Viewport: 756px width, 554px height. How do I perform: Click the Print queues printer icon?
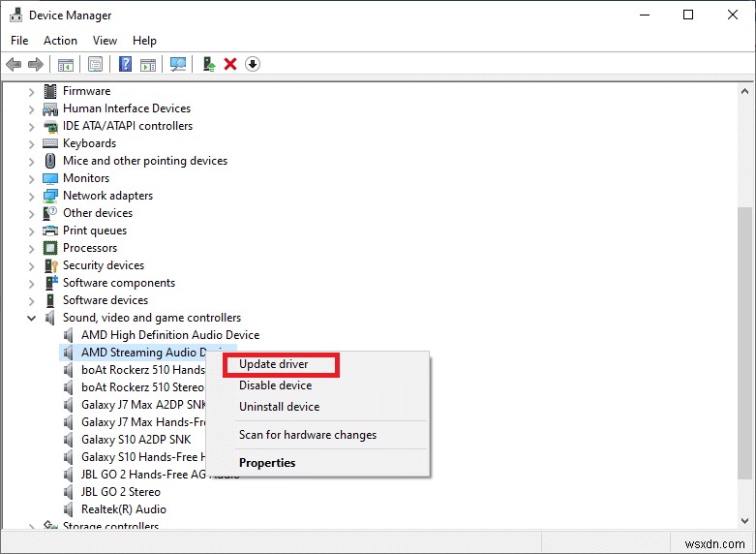pos(50,231)
